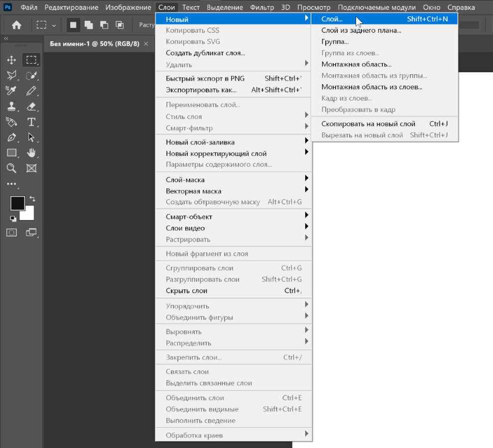Image resolution: width=493 pixels, height=448 pixels.
Task: Open the Выделение menu
Action: pos(225,7)
